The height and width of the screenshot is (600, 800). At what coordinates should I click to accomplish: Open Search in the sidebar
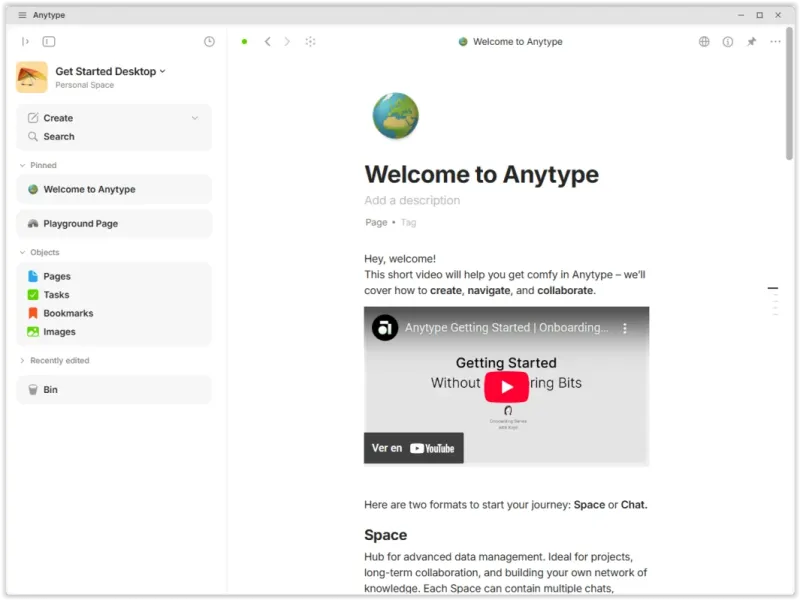click(114, 136)
